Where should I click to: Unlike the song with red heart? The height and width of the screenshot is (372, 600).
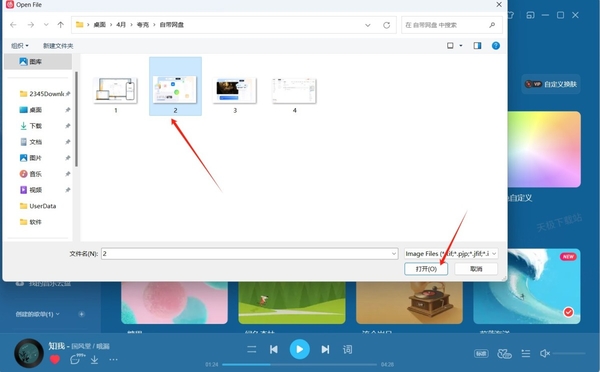(55, 359)
